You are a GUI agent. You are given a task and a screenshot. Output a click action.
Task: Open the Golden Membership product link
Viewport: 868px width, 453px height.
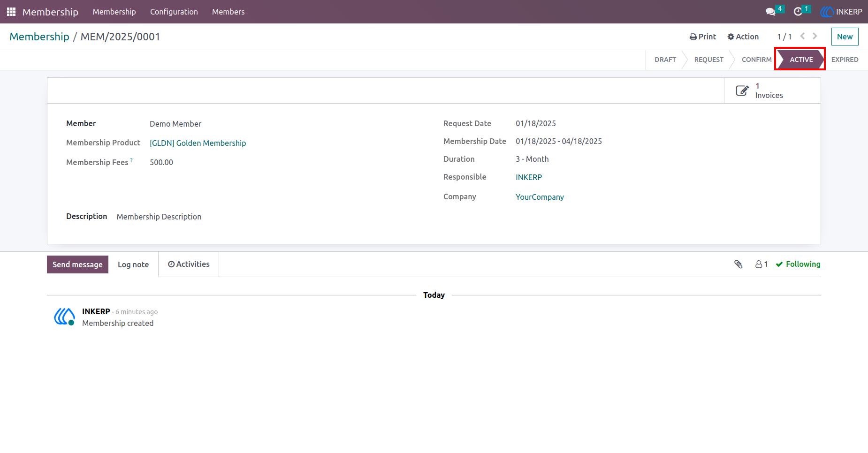pyautogui.click(x=198, y=143)
